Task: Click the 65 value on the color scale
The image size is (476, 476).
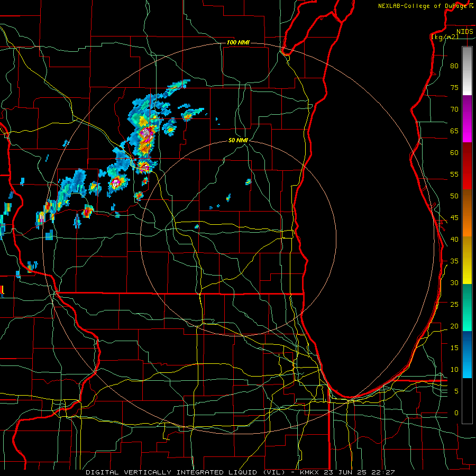Action: point(454,131)
